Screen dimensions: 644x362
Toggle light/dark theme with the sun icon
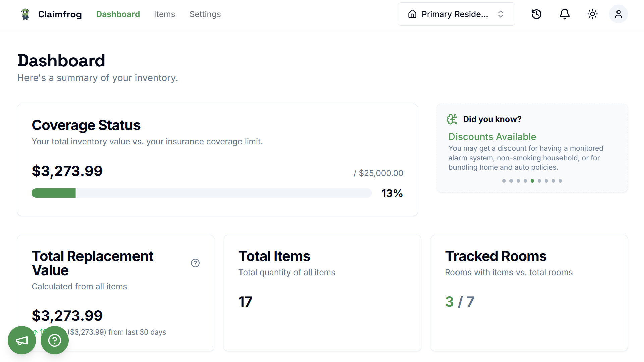point(592,14)
